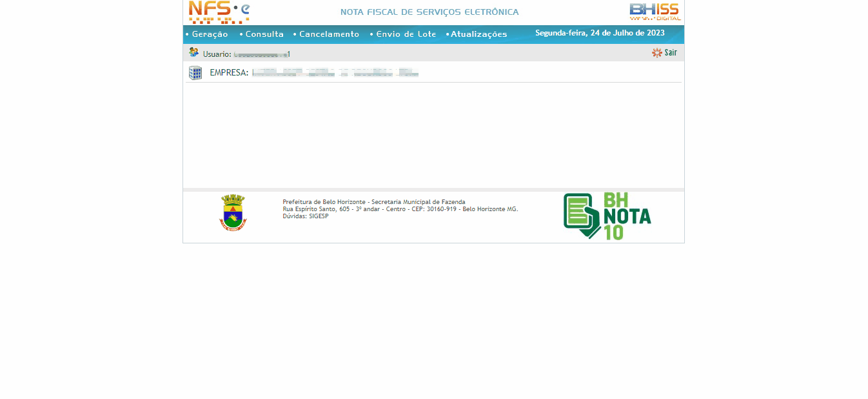
Task: Click the Dúvidas: SIGESP text
Action: [x=306, y=216]
